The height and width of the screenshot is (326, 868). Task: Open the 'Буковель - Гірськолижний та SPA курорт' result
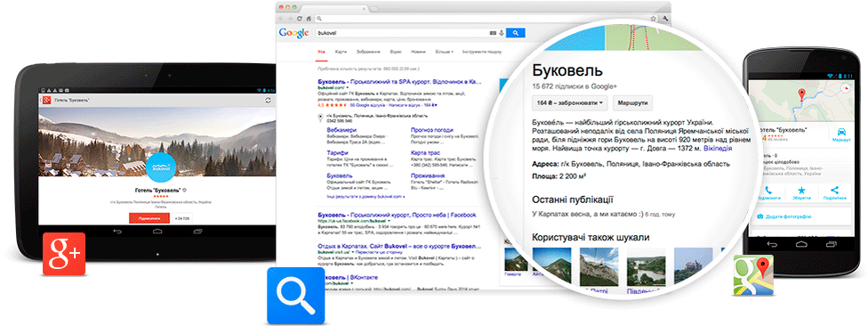tap(399, 81)
